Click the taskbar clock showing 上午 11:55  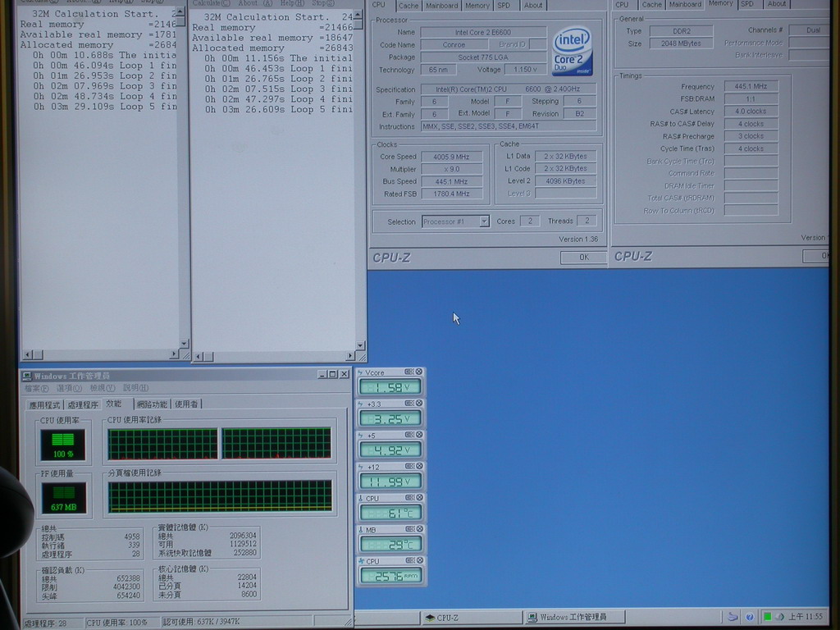point(806,617)
